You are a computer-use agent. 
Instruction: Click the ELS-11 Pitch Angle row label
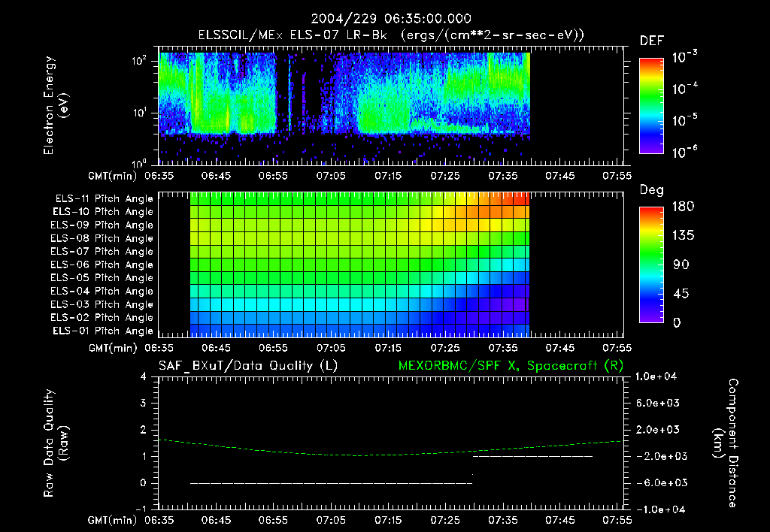pos(104,199)
